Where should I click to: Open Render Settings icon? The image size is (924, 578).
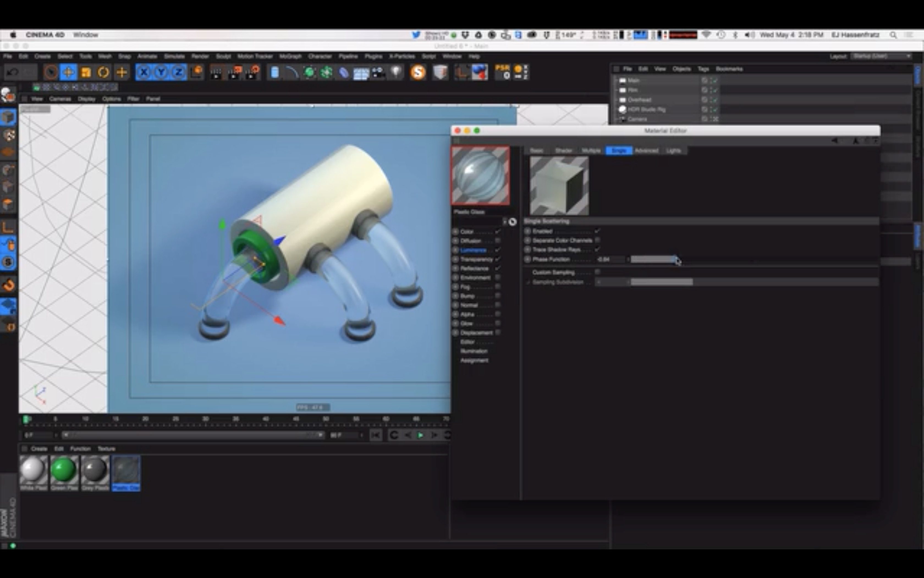(x=253, y=72)
